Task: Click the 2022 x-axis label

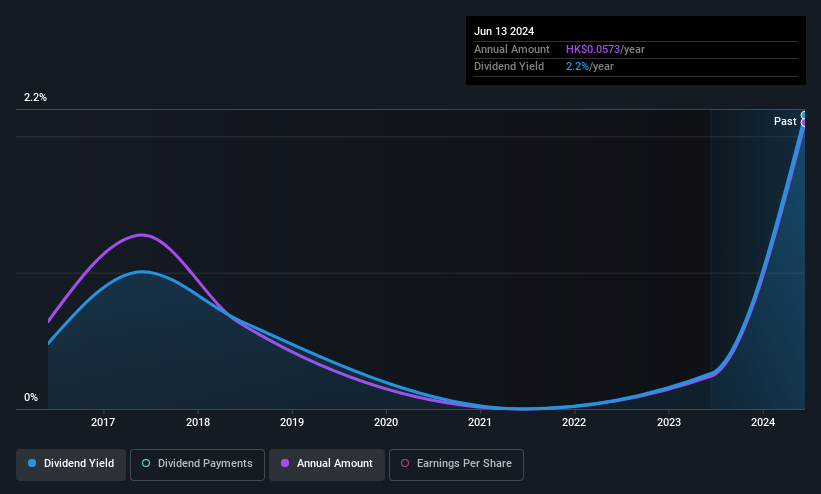Action: (574, 422)
